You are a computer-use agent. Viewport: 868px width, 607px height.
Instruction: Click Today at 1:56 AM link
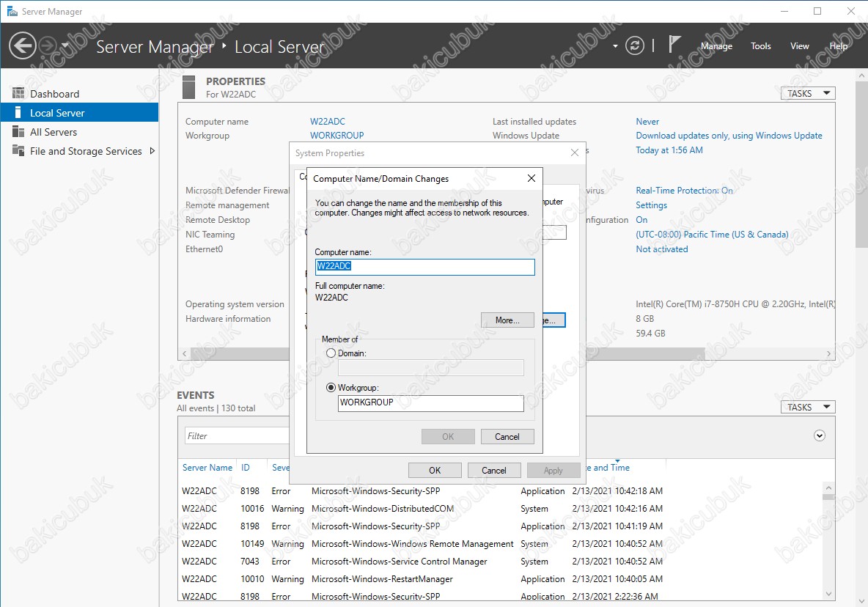coord(669,150)
